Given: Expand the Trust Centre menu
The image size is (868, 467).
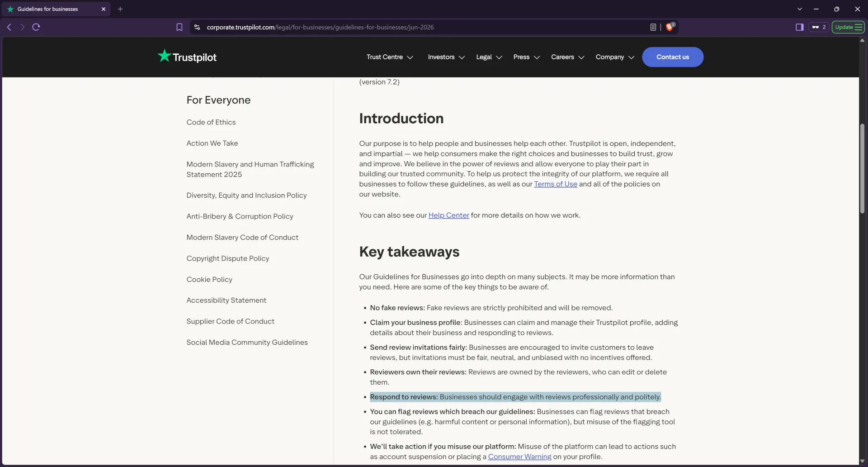Looking at the screenshot, I should pos(390,57).
